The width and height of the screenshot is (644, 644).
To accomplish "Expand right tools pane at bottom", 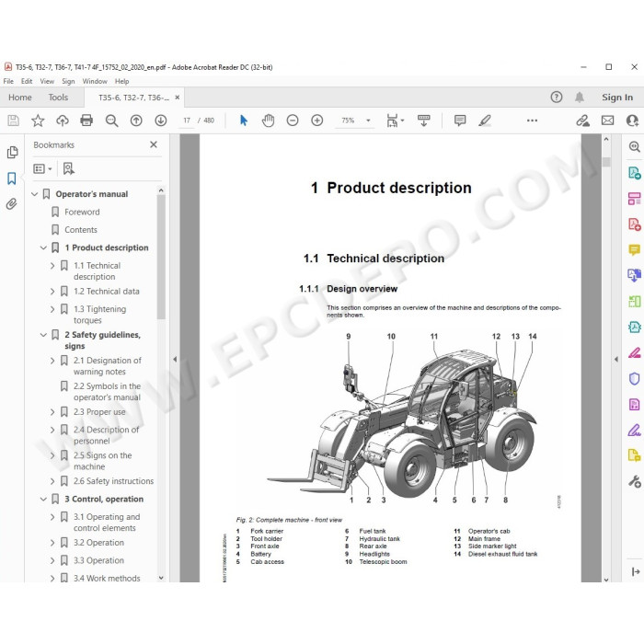I will 636,571.
